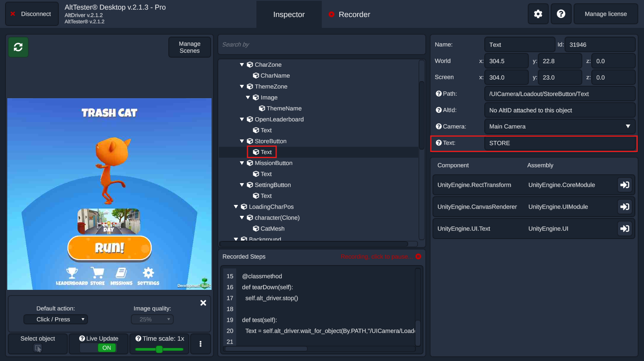
Task: Open settings via the gear icon
Action: pos(538,14)
